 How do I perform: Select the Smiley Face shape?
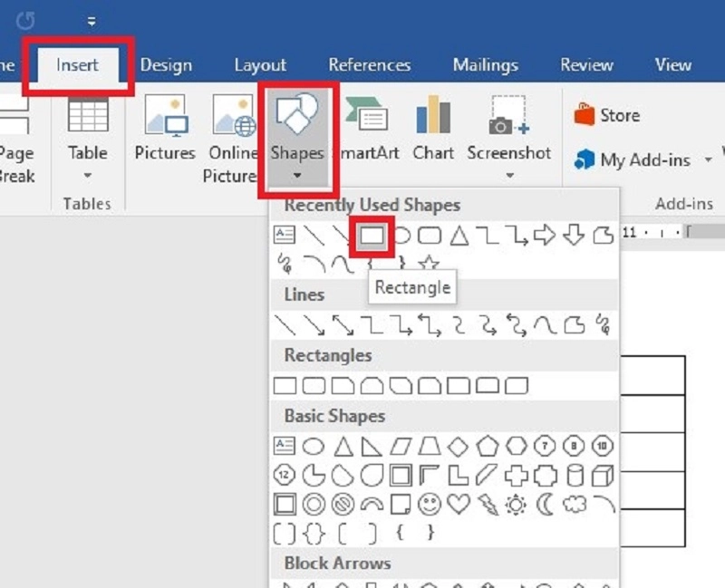(x=430, y=503)
